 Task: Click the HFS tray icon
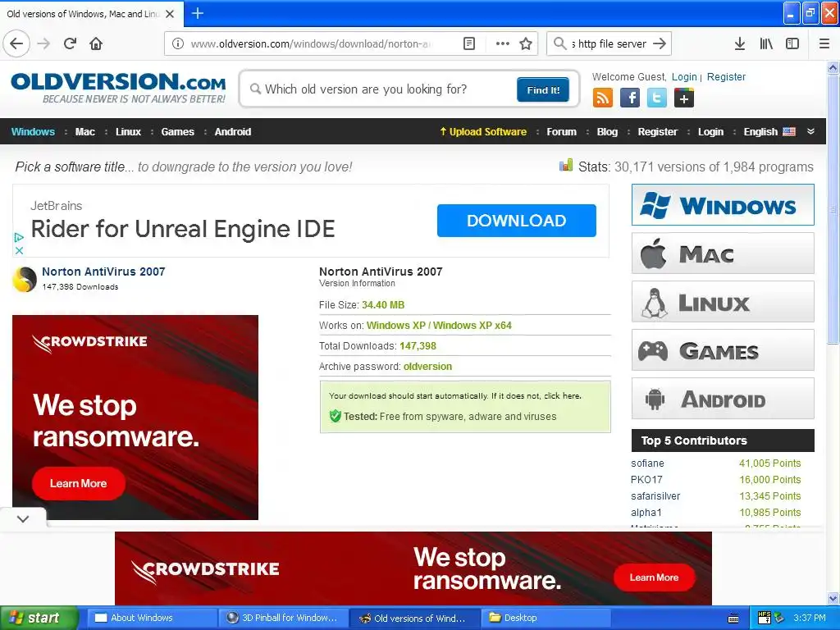[764, 618]
